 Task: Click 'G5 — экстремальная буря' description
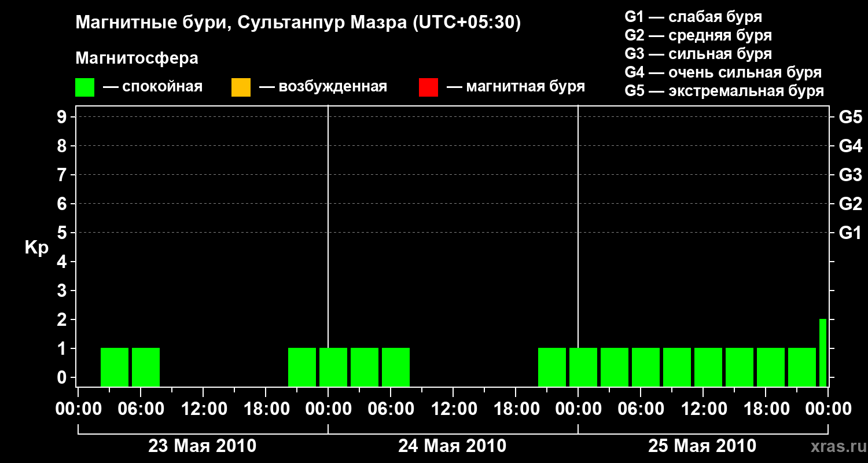coord(724,91)
